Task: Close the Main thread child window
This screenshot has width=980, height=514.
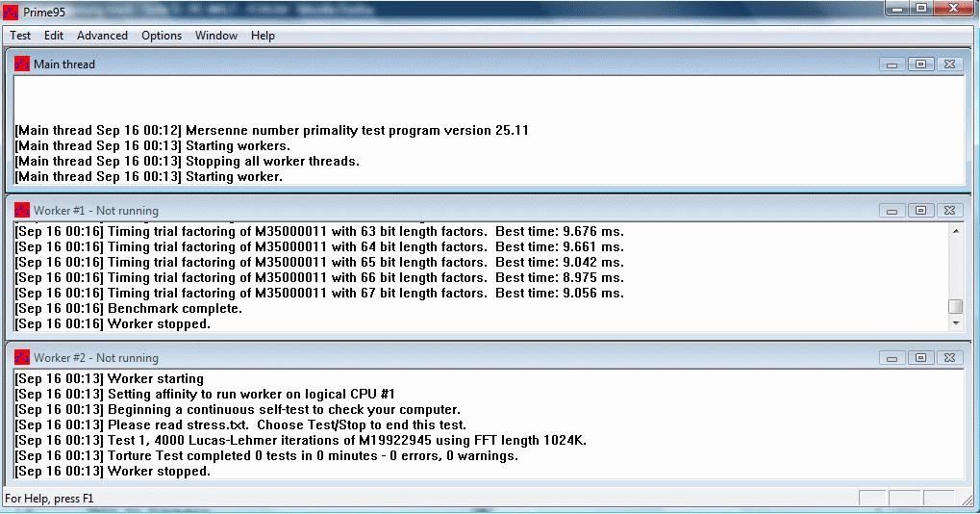Action: [x=949, y=64]
